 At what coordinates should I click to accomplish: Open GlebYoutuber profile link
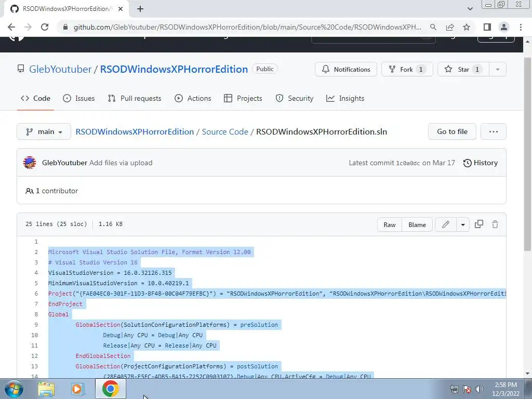60,69
